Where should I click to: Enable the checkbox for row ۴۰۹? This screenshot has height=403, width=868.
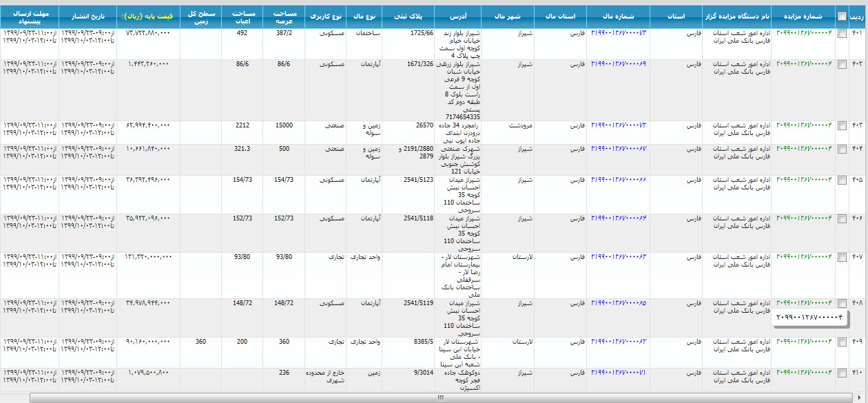(841, 342)
